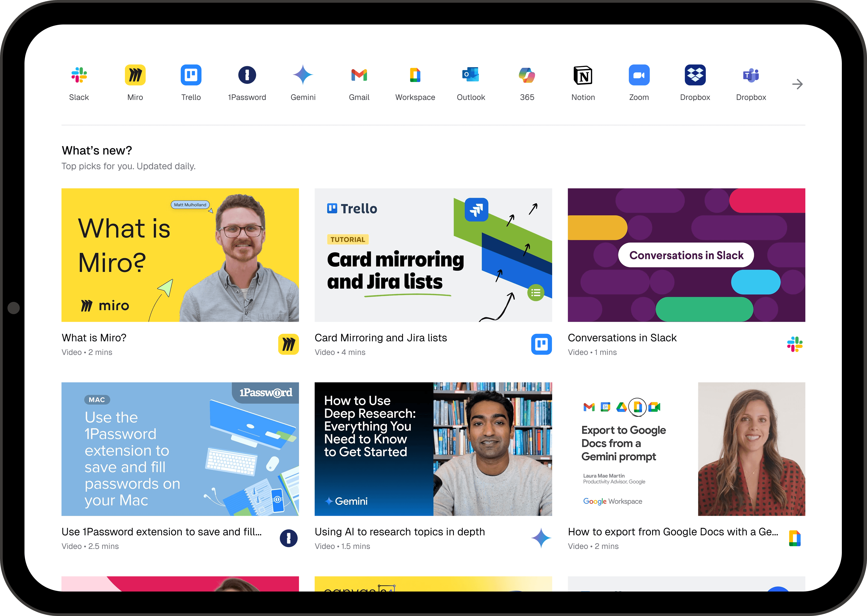Viewport: 867px width, 616px height.
Task: Open the Gmail envelope icon in the top row
Action: coord(359,75)
